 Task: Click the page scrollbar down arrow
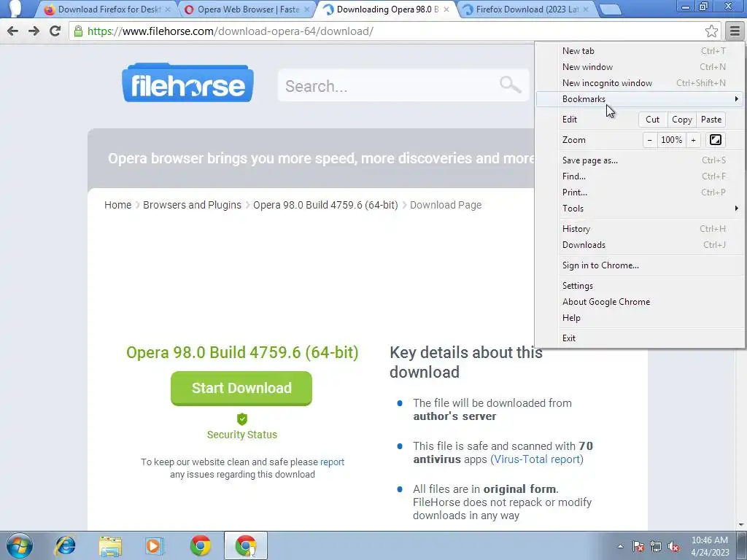pyautogui.click(x=742, y=525)
